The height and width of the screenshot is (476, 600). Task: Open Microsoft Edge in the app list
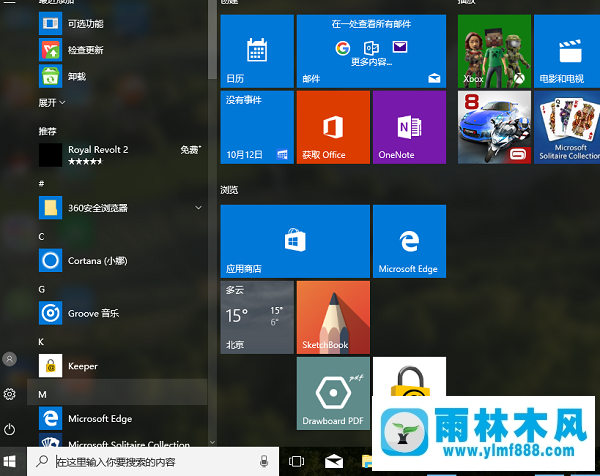[x=117, y=419]
